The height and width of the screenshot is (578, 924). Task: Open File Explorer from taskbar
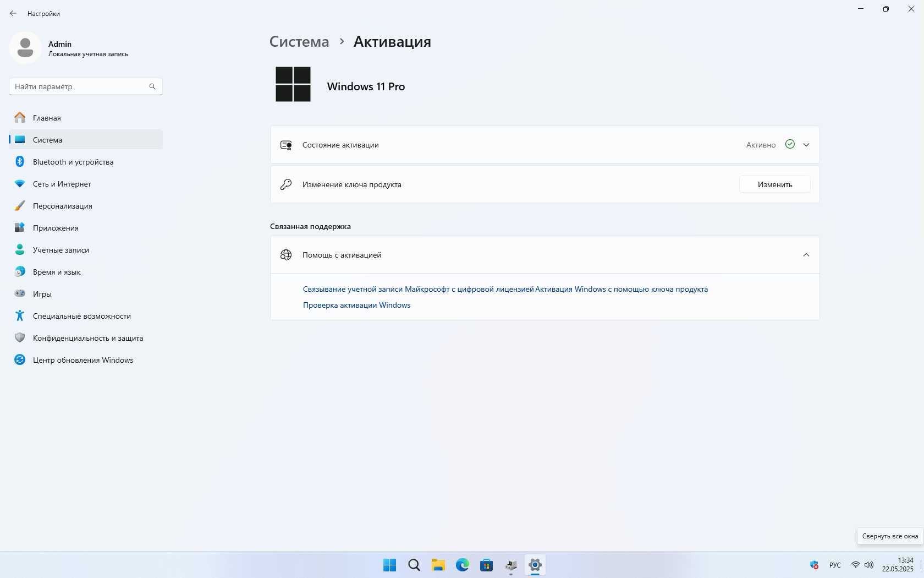pos(438,565)
